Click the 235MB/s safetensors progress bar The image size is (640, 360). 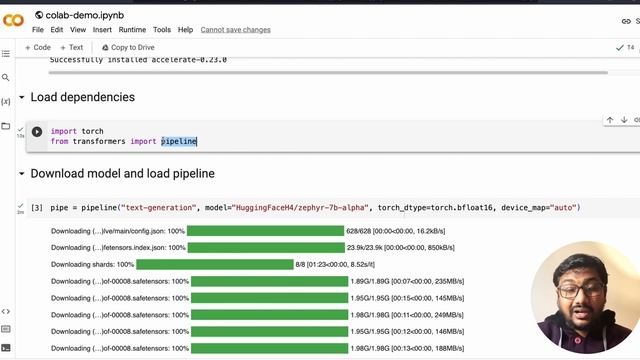(269, 281)
